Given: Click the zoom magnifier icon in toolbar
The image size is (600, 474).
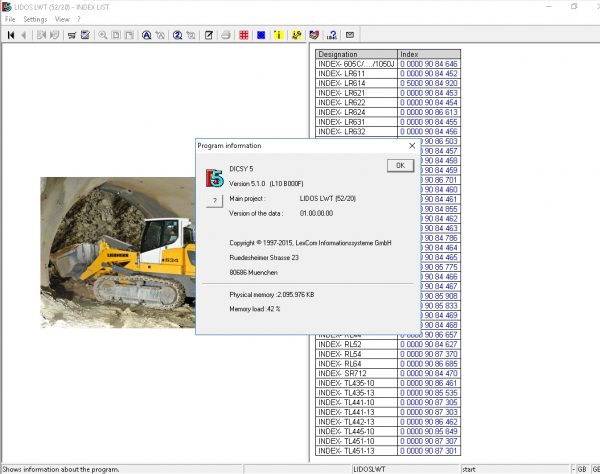Looking at the screenshot, I should 103,35.
